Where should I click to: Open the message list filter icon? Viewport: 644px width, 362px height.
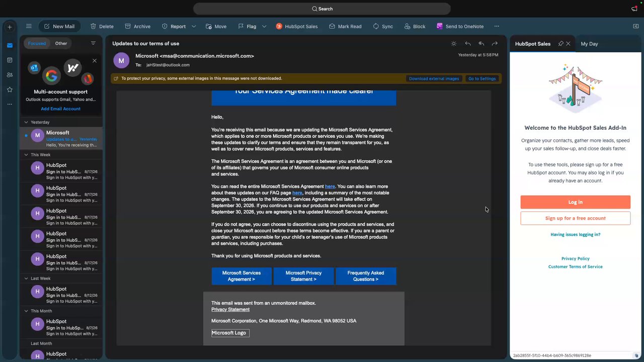pos(93,43)
